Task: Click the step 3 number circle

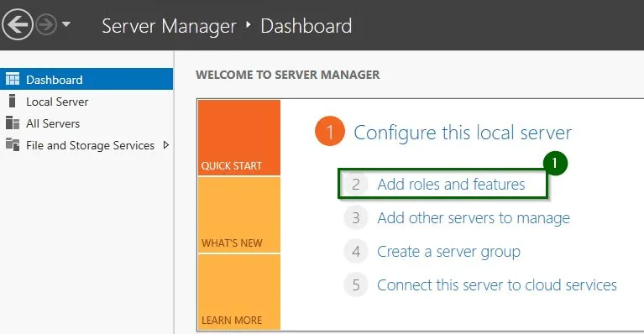Action: click(356, 218)
